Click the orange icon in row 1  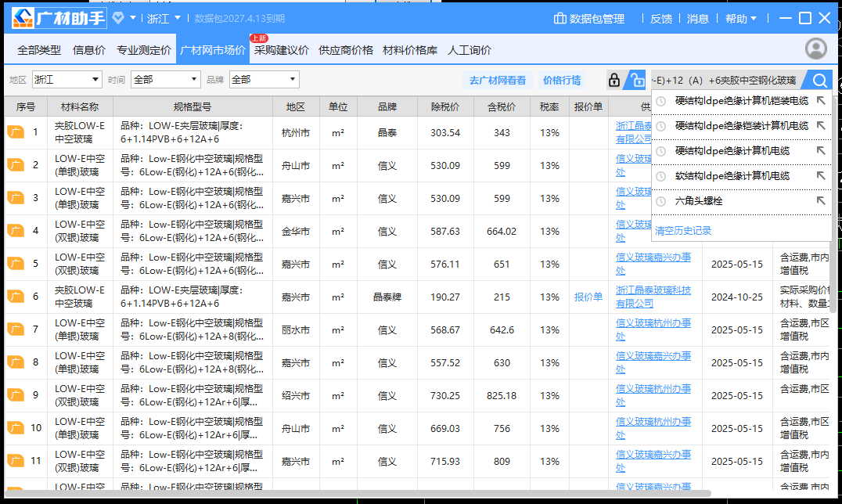click(16, 132)
